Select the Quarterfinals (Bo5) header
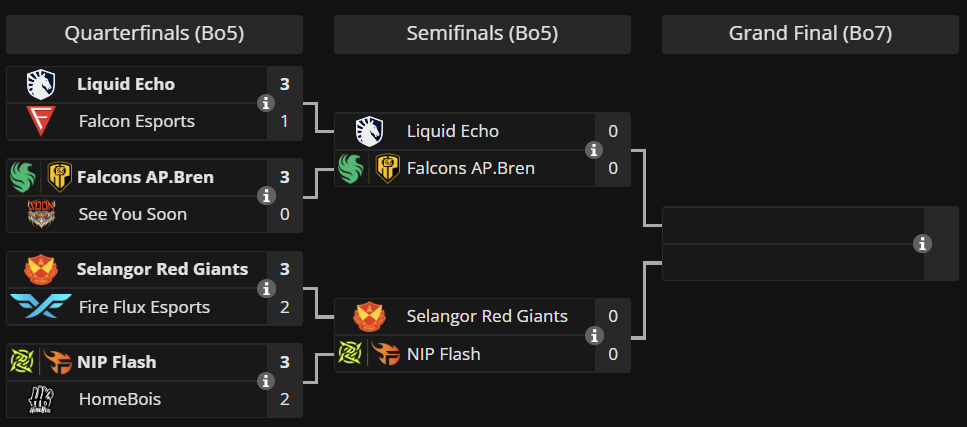Screen dimensions: 967x427 click(x=154, y=34)
